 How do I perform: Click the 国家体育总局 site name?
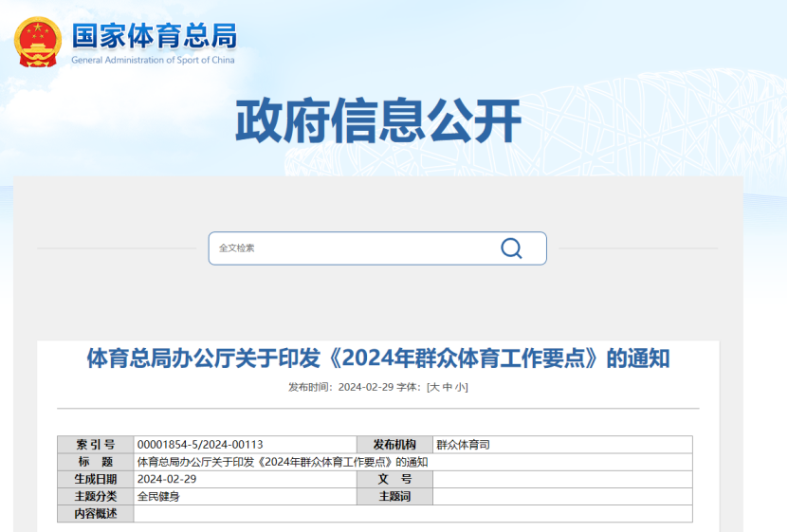(x=154, y=35)
